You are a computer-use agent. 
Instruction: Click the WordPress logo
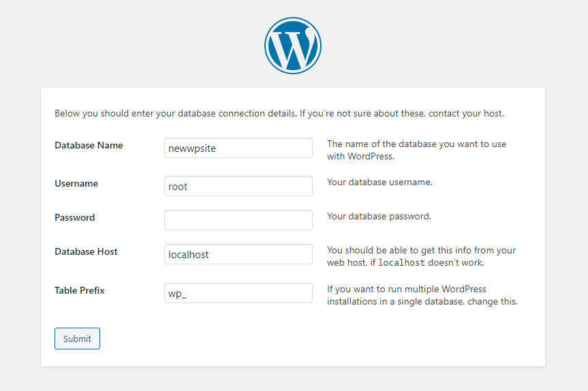tap(293, 46)
